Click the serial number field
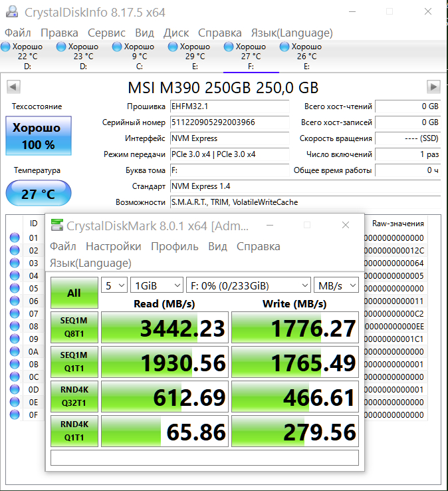The width and height of the screenshot is (448, 491). (x=229, y=122)
